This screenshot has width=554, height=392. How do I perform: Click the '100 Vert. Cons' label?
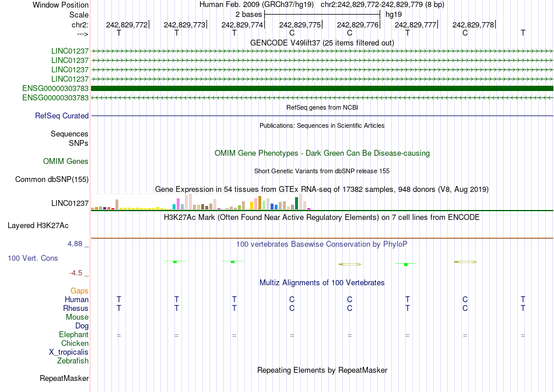click(33, 258)
